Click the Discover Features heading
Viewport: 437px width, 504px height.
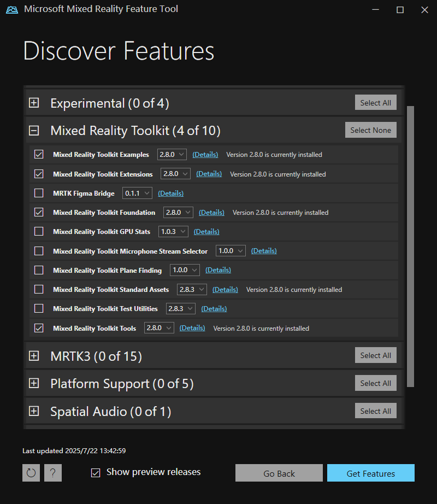coord(119,51)
